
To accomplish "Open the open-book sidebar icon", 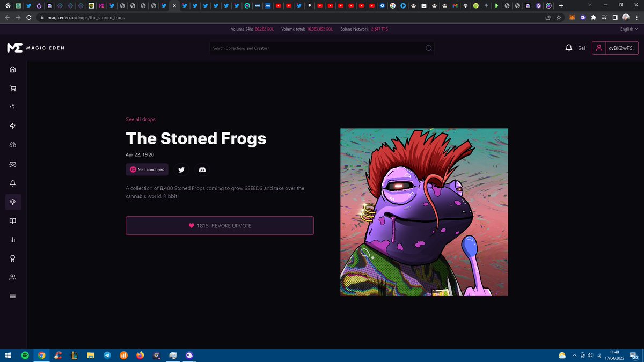I will [13, 220].
